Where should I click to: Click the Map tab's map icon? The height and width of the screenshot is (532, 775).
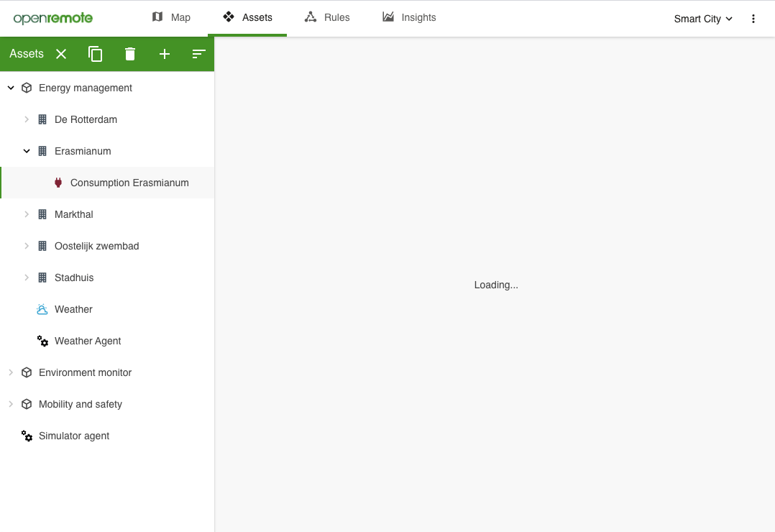pos(157,17)
